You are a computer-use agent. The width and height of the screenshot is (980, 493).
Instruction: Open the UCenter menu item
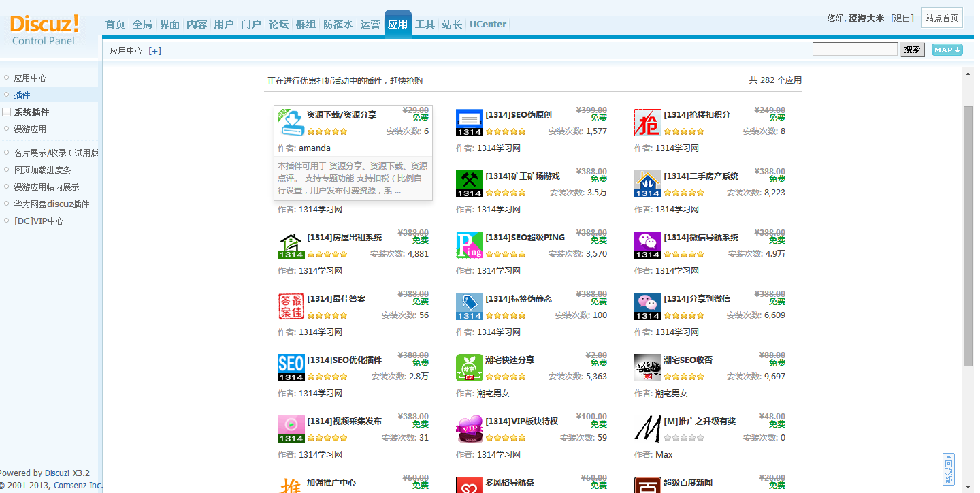pos(487,24)
